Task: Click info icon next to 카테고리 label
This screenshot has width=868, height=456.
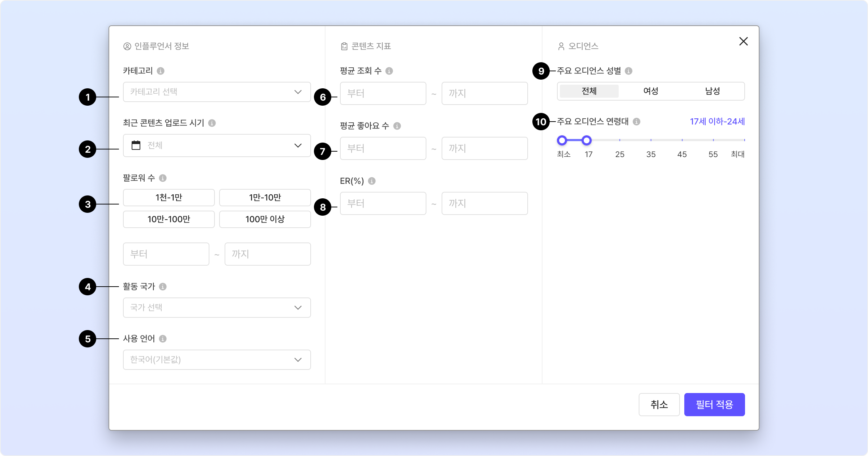Action: (x=161, y=71)
